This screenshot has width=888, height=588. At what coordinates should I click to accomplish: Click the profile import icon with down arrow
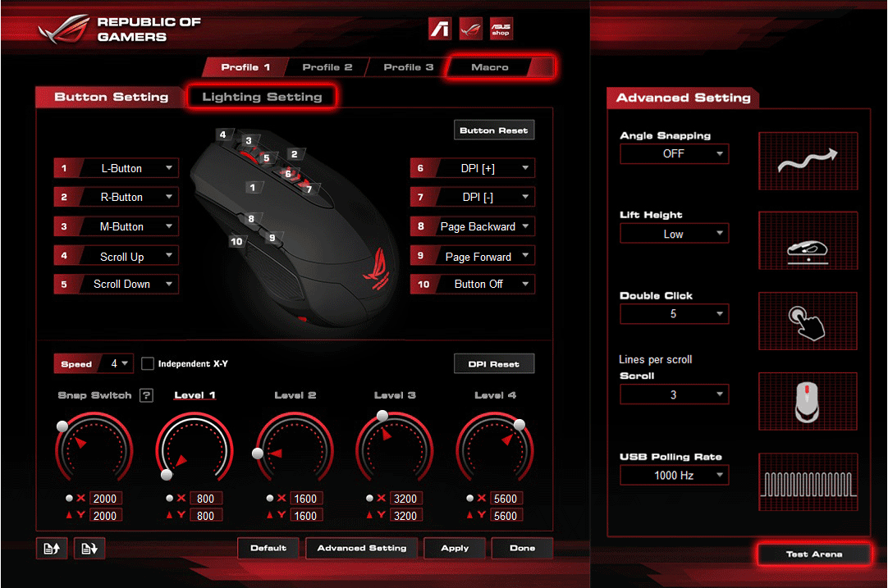point(89,549)
